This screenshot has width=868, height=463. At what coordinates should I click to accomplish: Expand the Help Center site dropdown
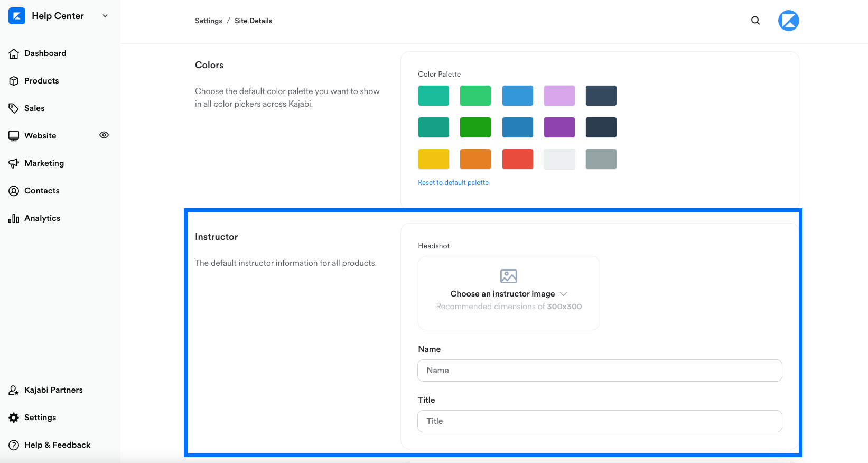pyautogui.click(x=105, y=16)
